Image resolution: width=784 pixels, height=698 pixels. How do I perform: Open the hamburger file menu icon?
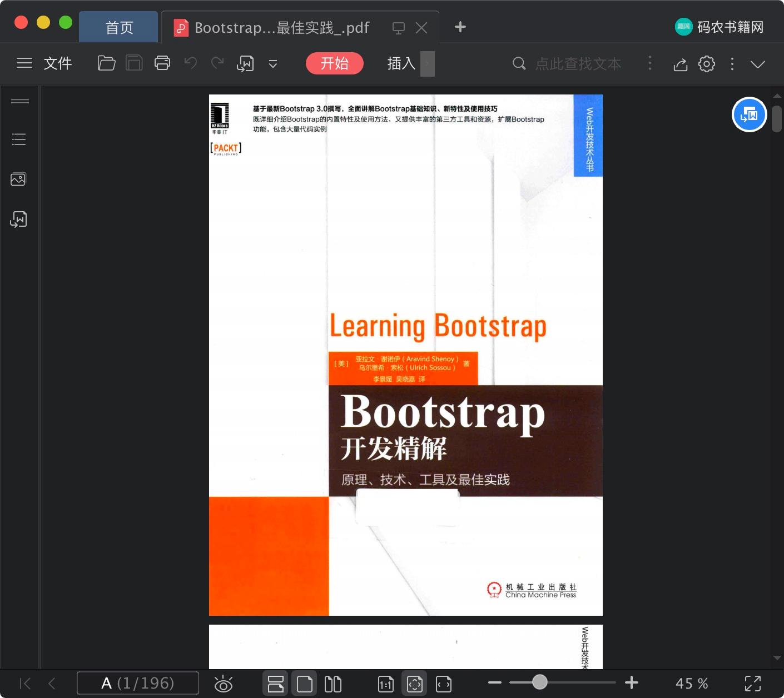tap(24, 63)
